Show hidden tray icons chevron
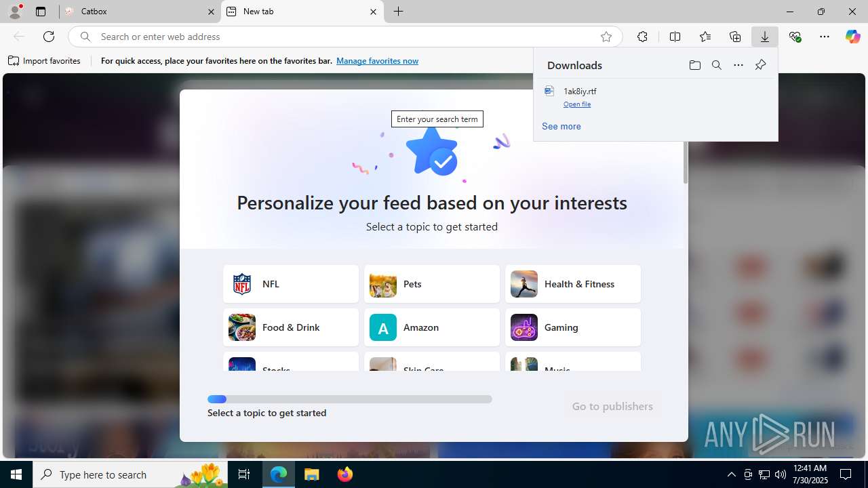The height and width of the screenshot is (488, 868). pos(731,474)
